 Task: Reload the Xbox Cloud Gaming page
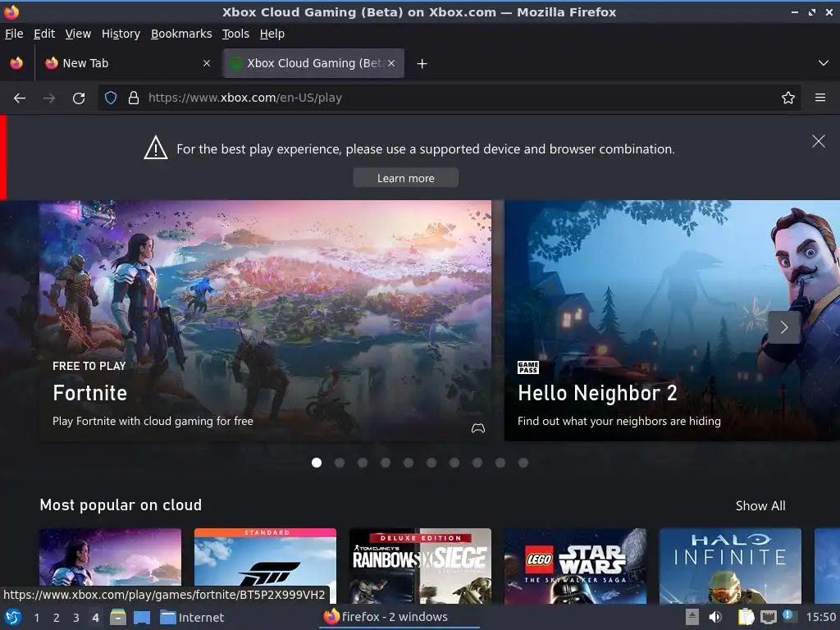(x=79, y=98)
